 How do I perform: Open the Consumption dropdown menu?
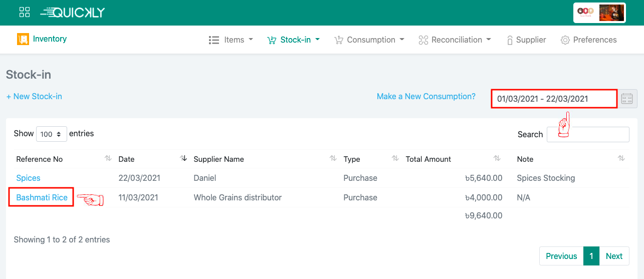click(369, 40)
